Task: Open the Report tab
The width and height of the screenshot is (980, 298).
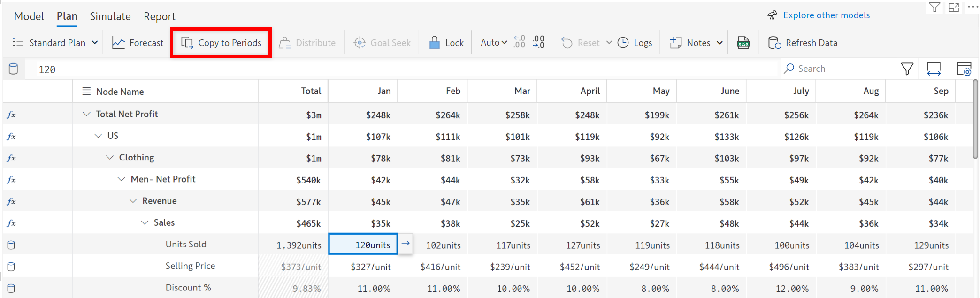Action: coord(159,16)
